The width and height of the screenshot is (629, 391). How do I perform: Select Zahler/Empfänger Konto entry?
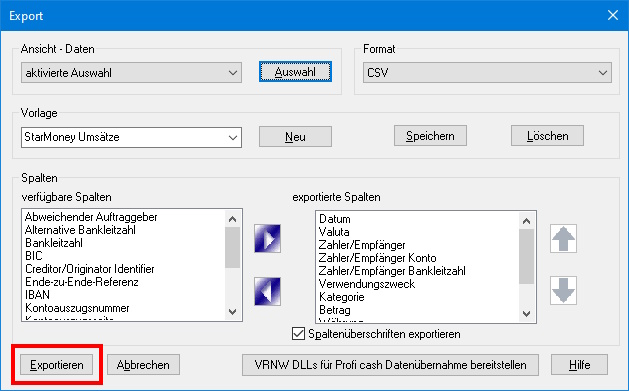click(377, 258)
